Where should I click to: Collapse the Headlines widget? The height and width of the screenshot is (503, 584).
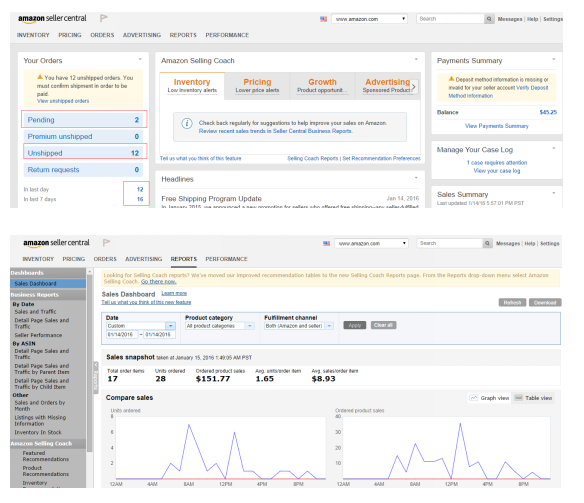point(416,178)
